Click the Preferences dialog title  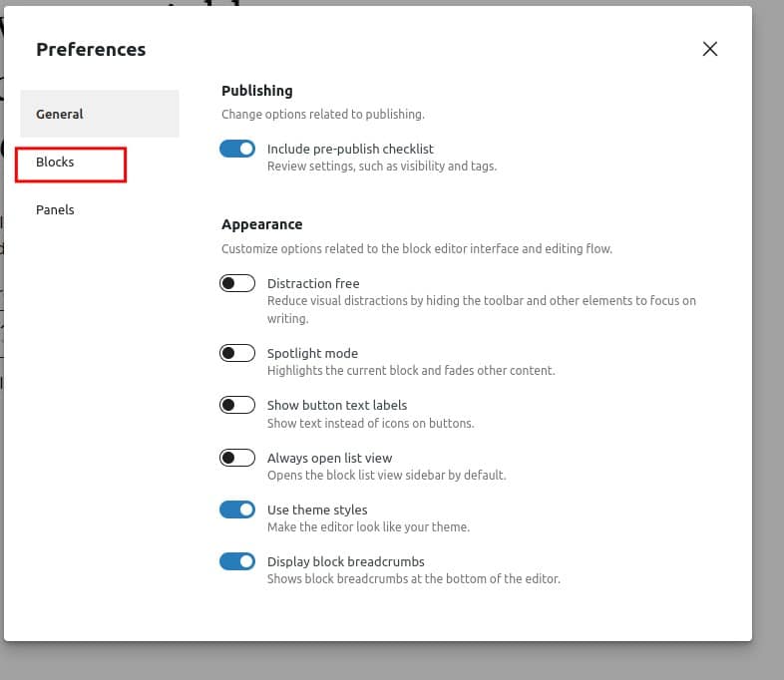click(x=91, y=50)
